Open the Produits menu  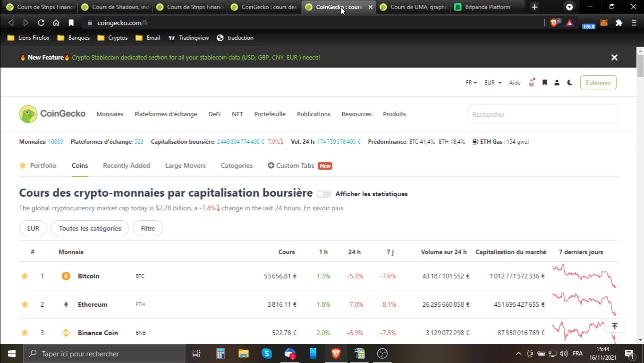tap(394, 114)
